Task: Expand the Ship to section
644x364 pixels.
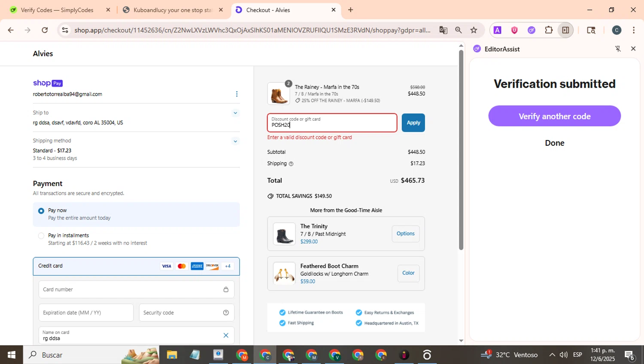Action: 235,113
